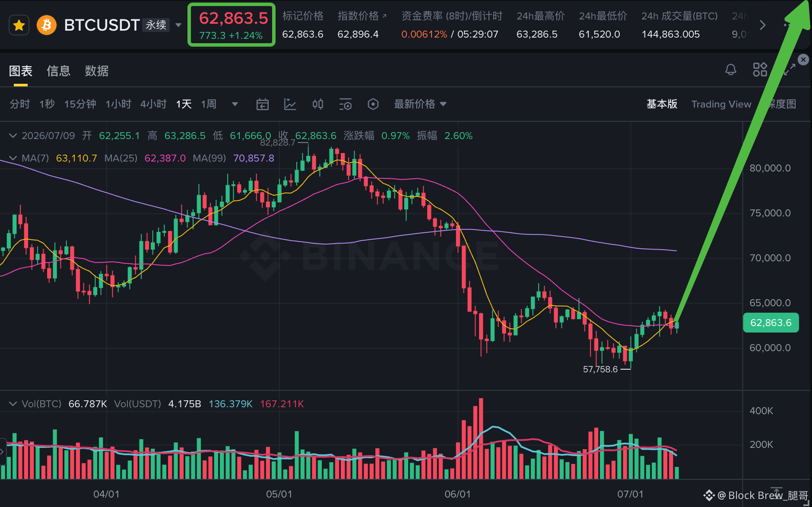Open the price alert bell
This screenshot has width=812, height=507.
click(731, 70)
